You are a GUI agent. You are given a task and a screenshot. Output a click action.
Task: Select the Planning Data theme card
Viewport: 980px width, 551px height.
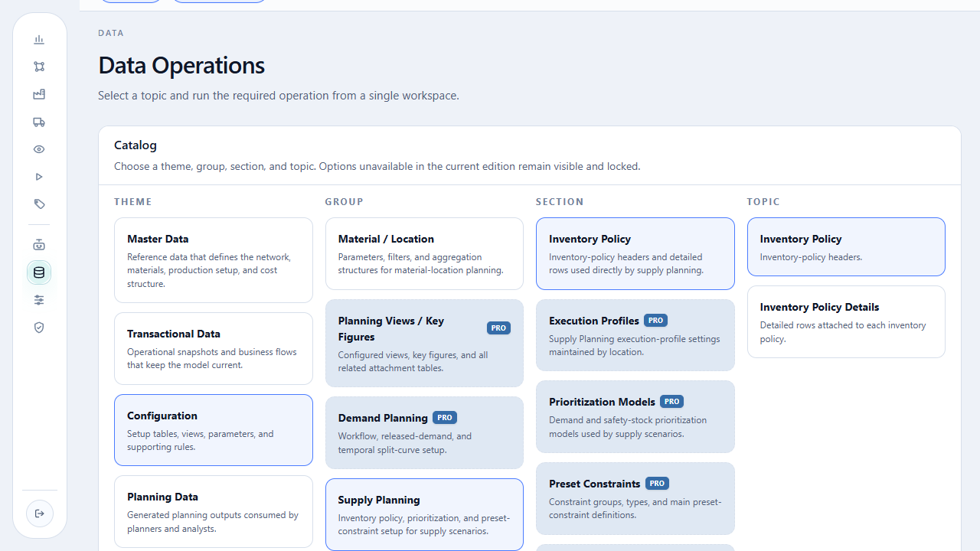point(214,511)
